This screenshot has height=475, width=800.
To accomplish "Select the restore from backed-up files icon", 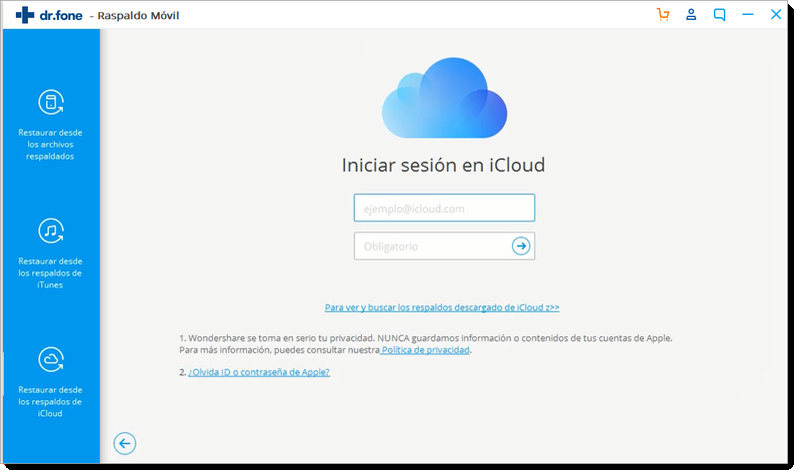I will click(51, 103).
